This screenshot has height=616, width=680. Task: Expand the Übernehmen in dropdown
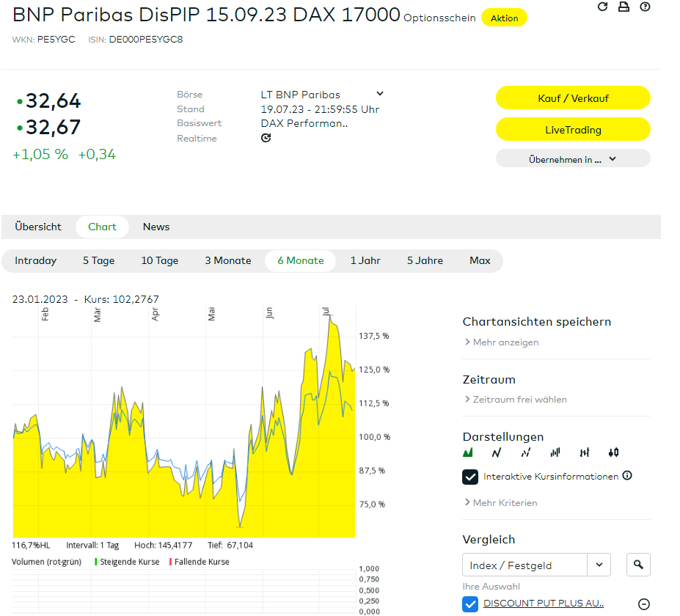573,158
